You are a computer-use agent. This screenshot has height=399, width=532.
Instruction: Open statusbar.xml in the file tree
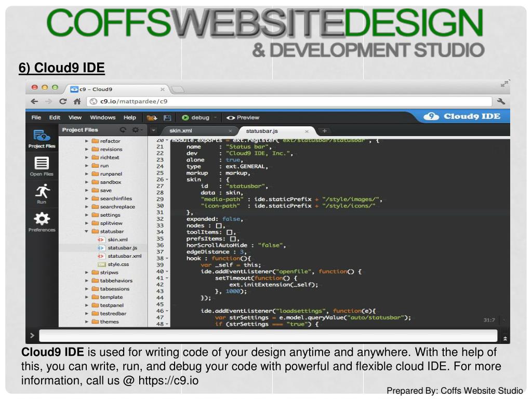click(120, 256)
